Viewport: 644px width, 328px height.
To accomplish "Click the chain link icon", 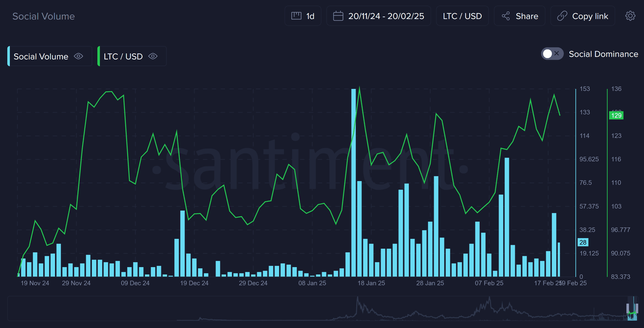I will click(562, 16).
